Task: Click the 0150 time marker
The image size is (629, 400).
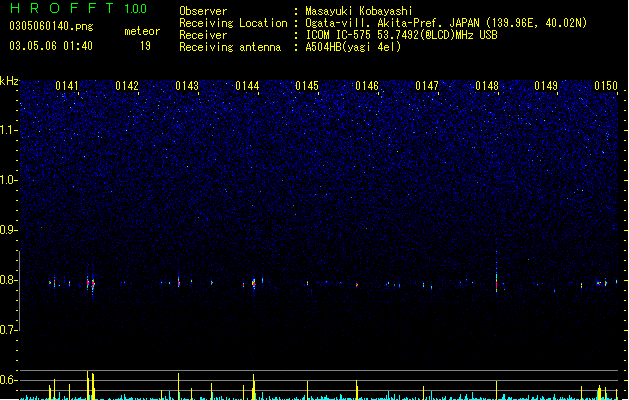Action: point(606,86)
